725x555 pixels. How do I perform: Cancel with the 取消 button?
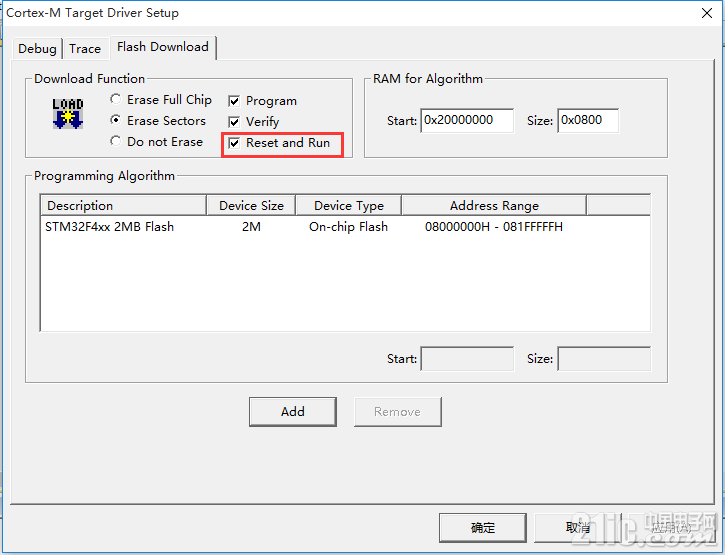tap(578, 528)
